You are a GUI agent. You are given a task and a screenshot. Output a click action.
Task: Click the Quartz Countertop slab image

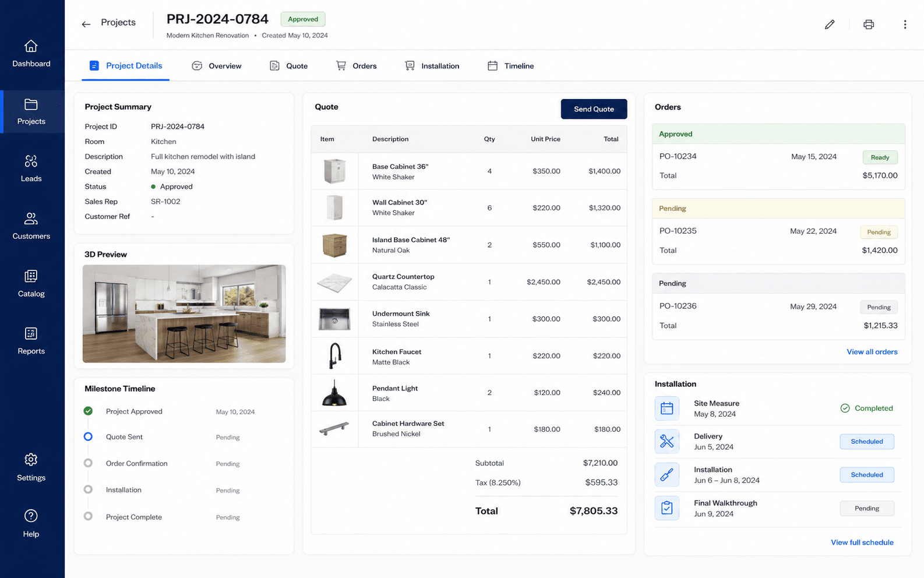coord(334,283)
